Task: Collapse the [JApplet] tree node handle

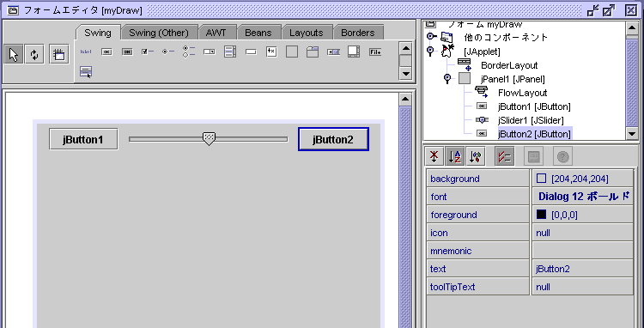Action: point(430,51)
